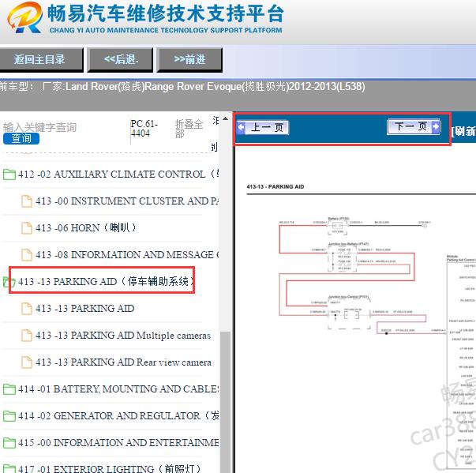Click the <<后退 back button
The height and width of the screenshot is (473, 476).
pos(121,59)
